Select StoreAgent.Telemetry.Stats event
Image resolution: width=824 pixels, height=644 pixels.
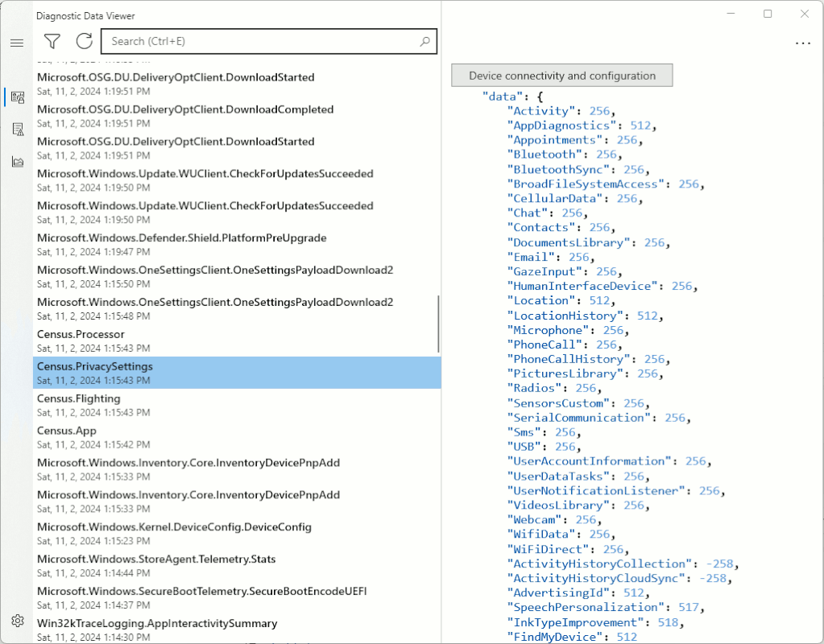(x=237, y=565)
